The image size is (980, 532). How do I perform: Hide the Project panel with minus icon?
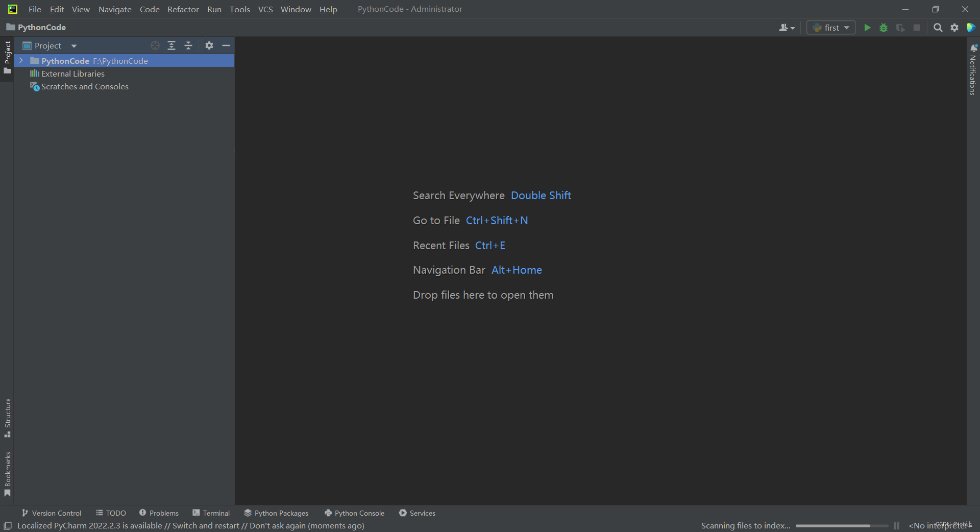(x=226, y=45)
